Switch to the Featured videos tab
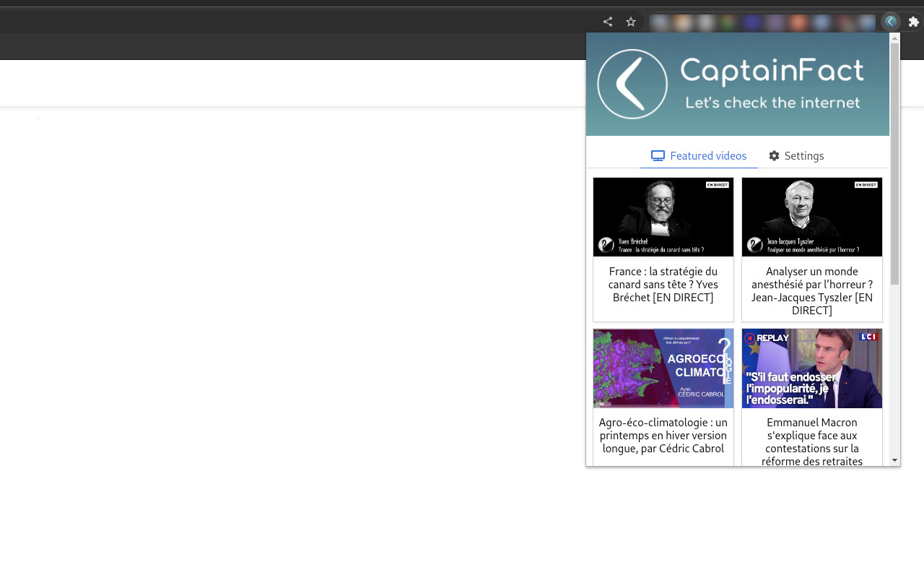This screenshot has width=924, height=578. tap(699, 156)
